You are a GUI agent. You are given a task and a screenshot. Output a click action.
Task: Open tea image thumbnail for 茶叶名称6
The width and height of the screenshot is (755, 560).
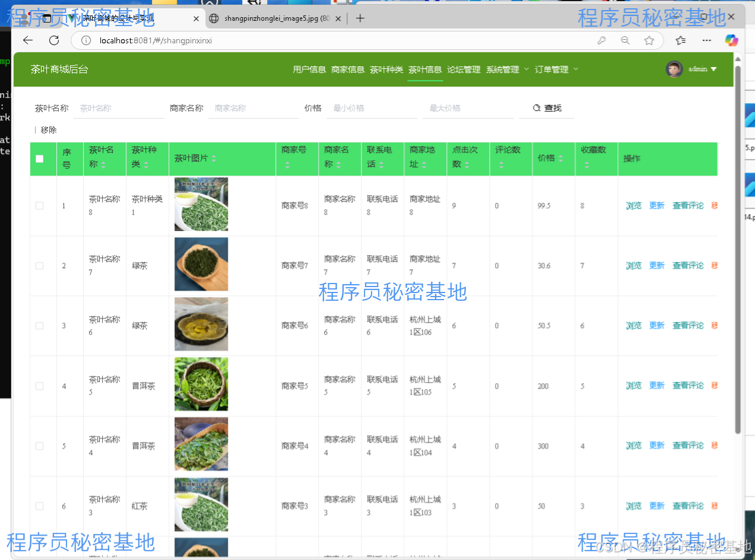pos(201,324)
